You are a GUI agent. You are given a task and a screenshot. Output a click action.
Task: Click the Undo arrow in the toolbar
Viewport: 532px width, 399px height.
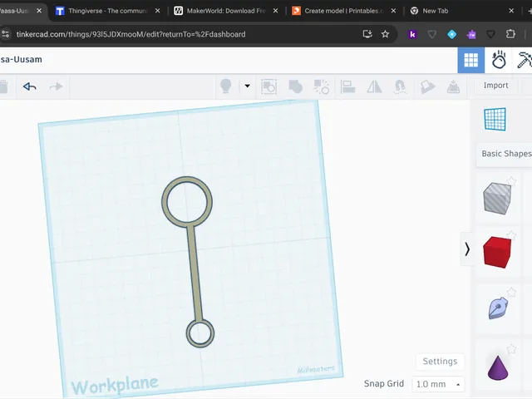30,86
